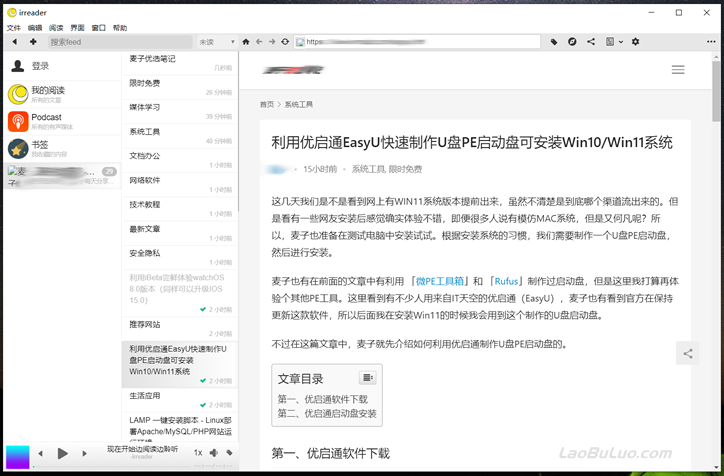Open the 未读 filter dropdown
Image resolution: width=724 pixels, height=476 pixels.
tap(217, 42)
